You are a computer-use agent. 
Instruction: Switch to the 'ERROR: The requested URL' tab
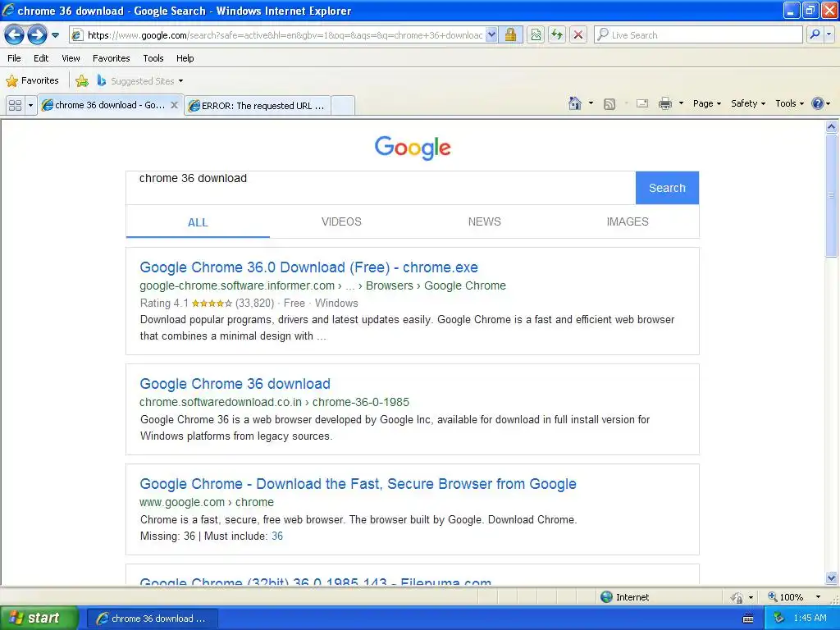[x=257, y=106]
